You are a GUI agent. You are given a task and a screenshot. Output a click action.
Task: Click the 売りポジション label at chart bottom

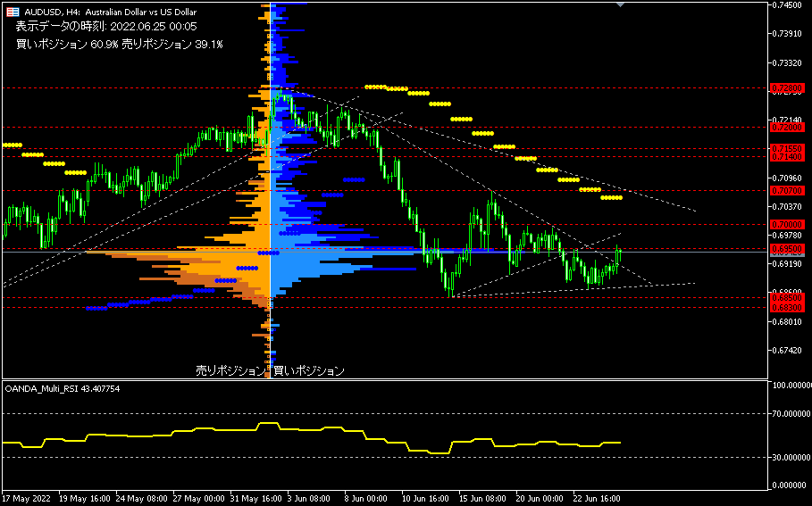(230, 370)
